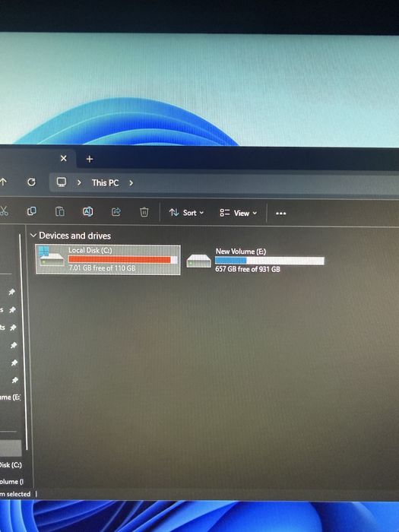Screen dimensions: 399x532
Task: Expand chevron after This PC breadcrumb
Action: (131, 183)
